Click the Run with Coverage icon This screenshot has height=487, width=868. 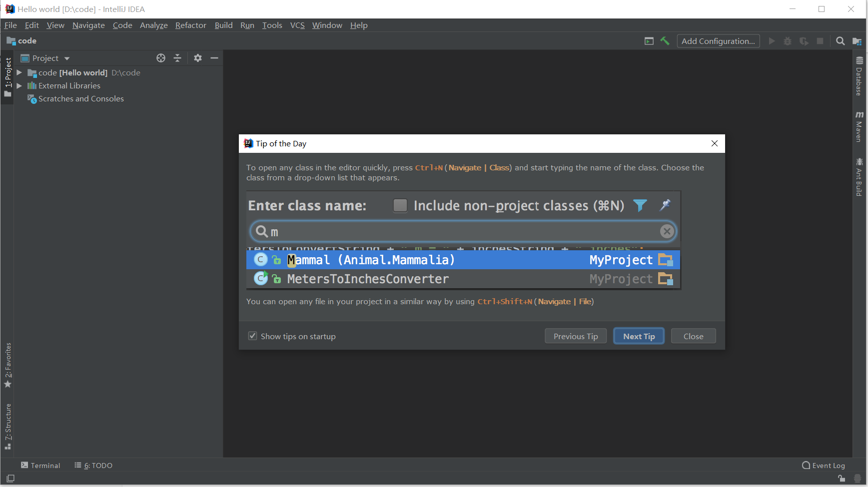pyautogui.click(x=804, y=41)
